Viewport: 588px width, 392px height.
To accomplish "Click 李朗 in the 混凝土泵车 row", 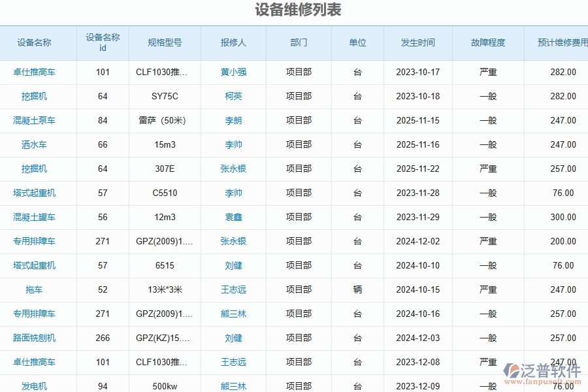I will tap(233, 120).
